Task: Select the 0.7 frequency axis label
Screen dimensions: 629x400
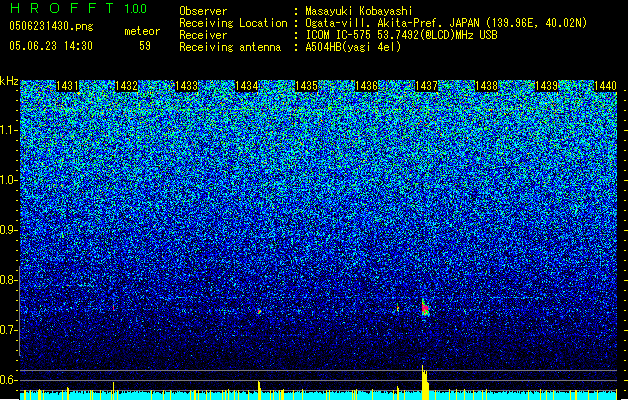Action: click(8, 330)
